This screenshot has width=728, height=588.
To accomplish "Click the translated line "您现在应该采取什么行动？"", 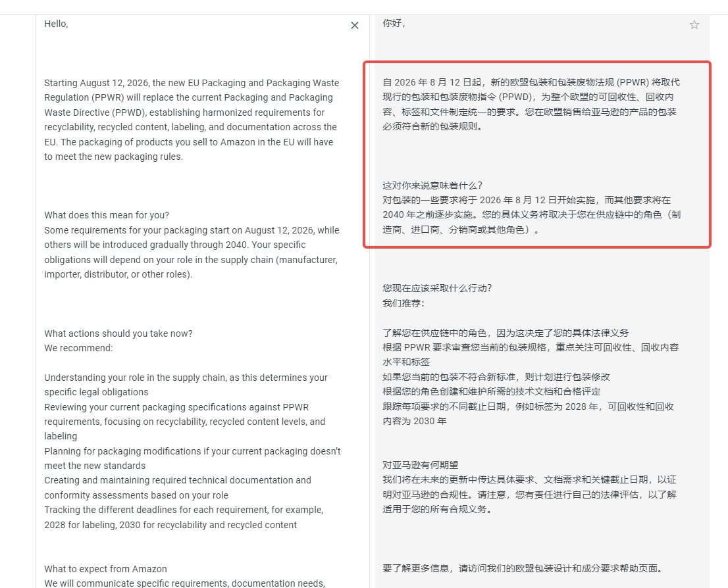I will [437, 288].
